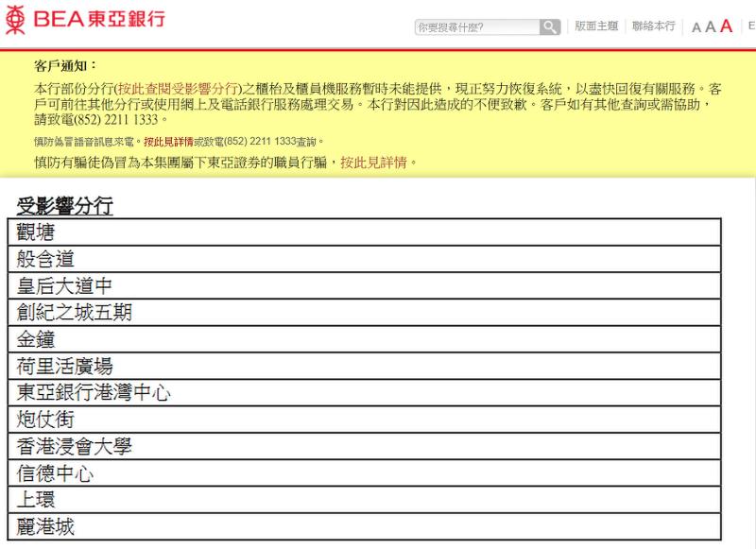Select the 荷里活廣場 branch row
This screenshot has height=549, width=756.
[364, 366]
